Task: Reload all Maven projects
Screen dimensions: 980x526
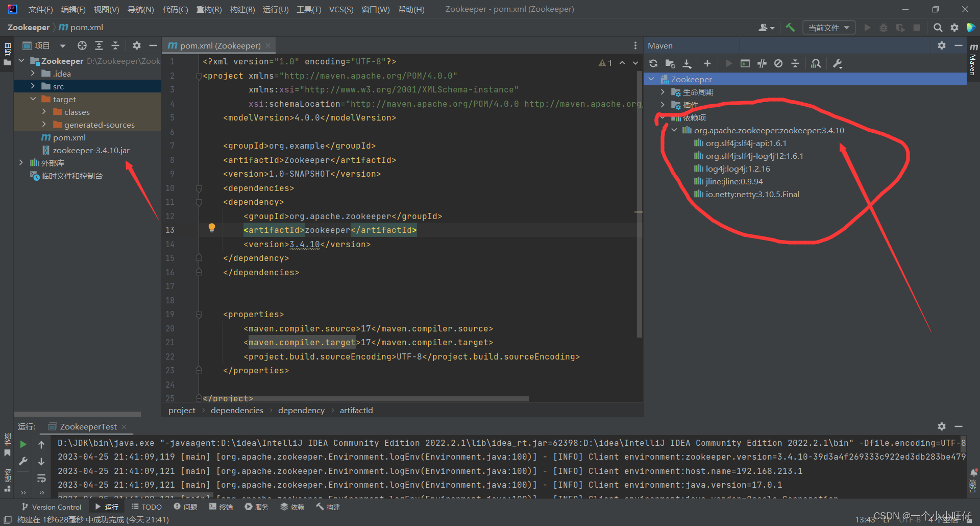Action: click(x=653, y=63)
